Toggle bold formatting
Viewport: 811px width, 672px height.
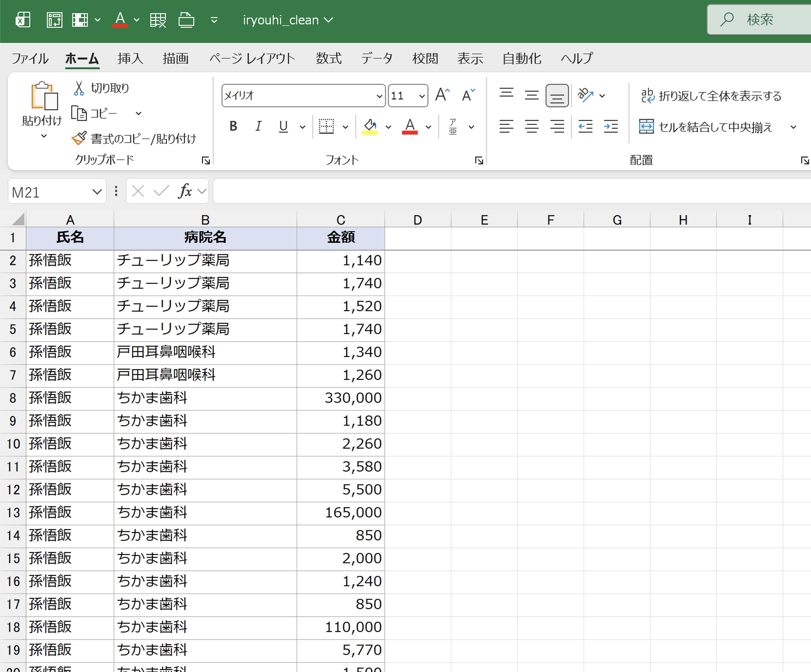point(233,126)
